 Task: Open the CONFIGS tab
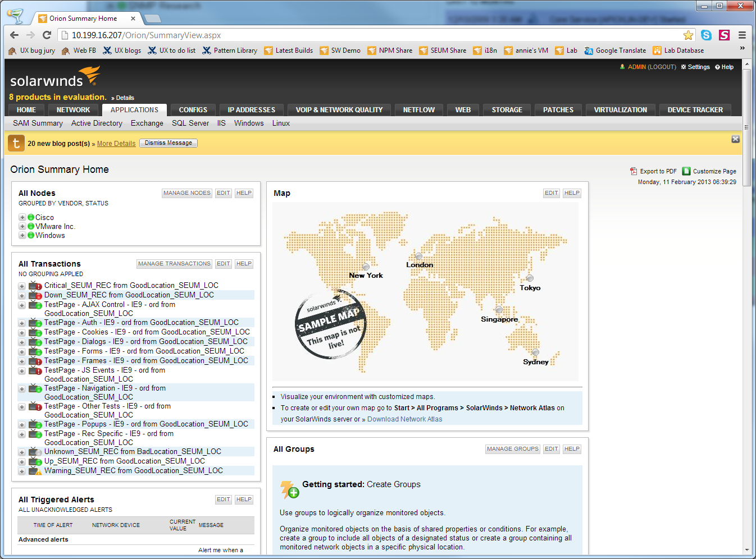pos(193,110)
